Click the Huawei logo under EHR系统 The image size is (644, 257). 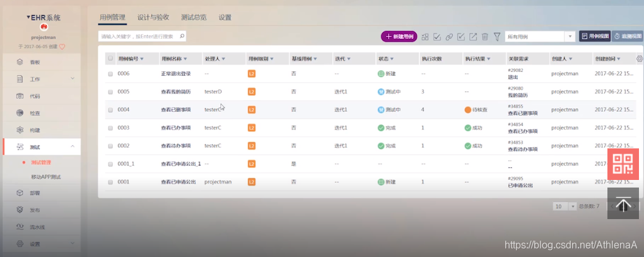[44, 27]
